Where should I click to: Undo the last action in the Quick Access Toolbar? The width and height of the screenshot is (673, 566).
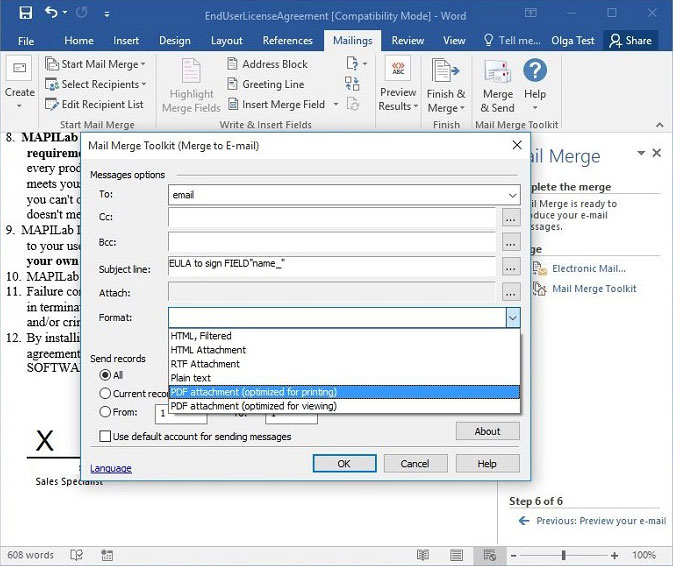51,12
